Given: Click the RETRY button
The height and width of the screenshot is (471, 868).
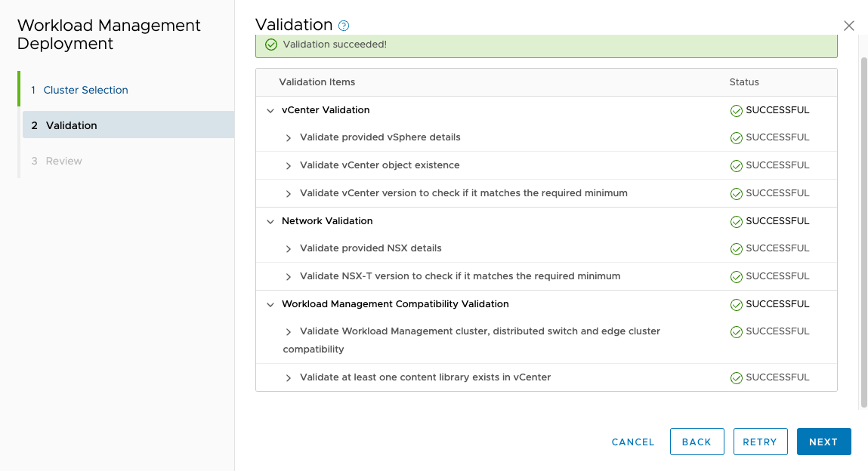Looking at the screenshot, I should pyautogui.click(x=760, y=442).
